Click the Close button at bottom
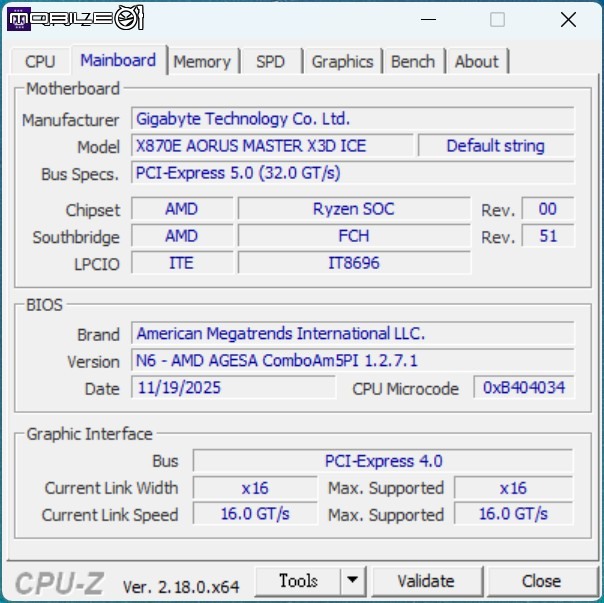 (x=541, y=581)
